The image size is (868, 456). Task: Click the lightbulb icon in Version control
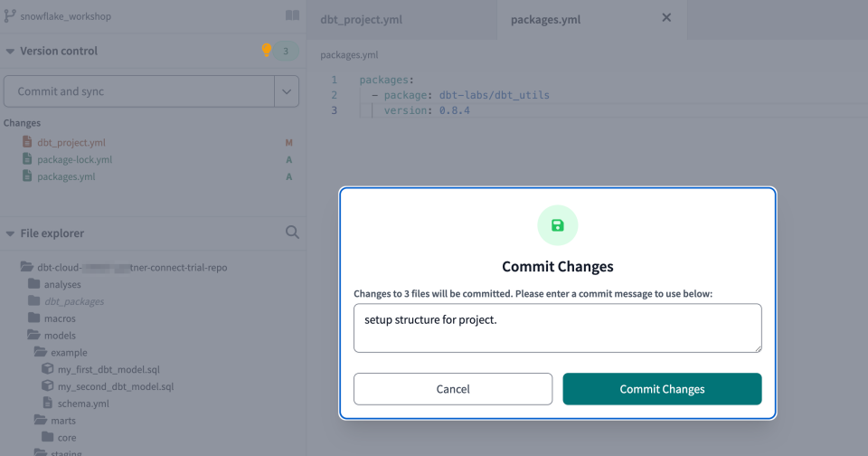(266, 51)
